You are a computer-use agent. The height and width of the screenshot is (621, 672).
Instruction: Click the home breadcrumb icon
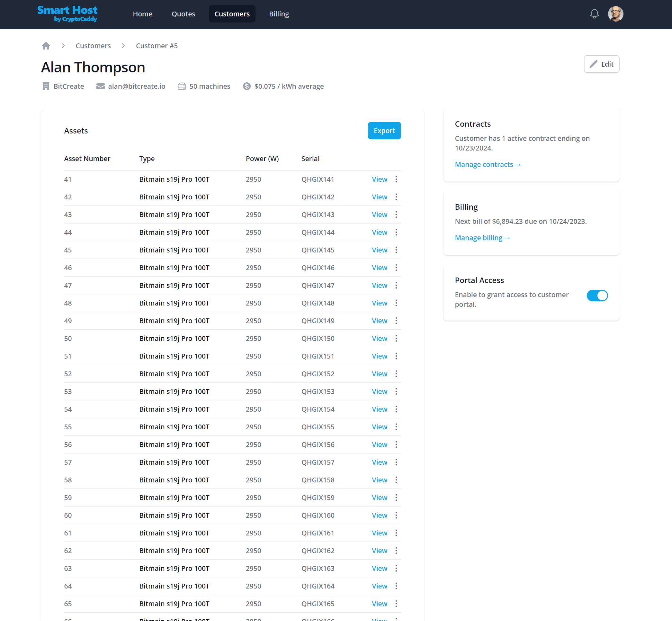point(46,46)
